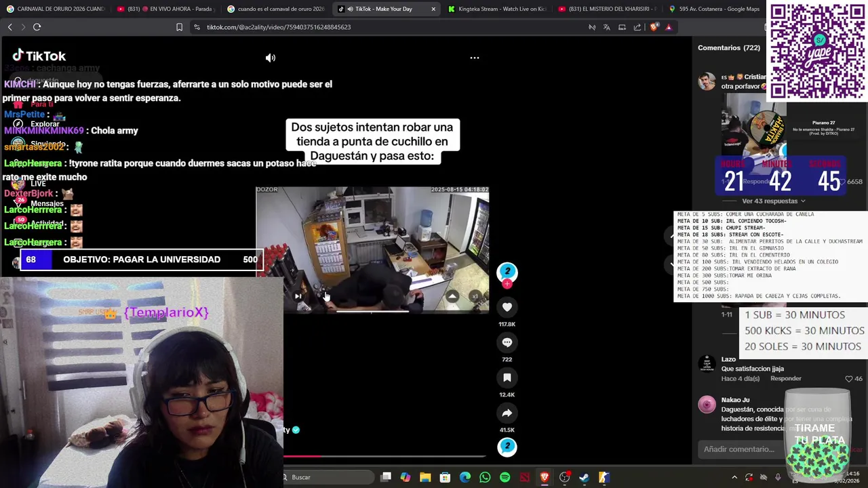Open Cristian's commenter avatar
This screenshot has width=868, height=488.
tap(707, 81)
